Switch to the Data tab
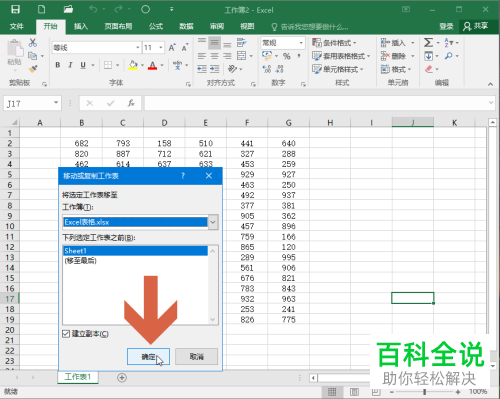 (x=186, y=26)
